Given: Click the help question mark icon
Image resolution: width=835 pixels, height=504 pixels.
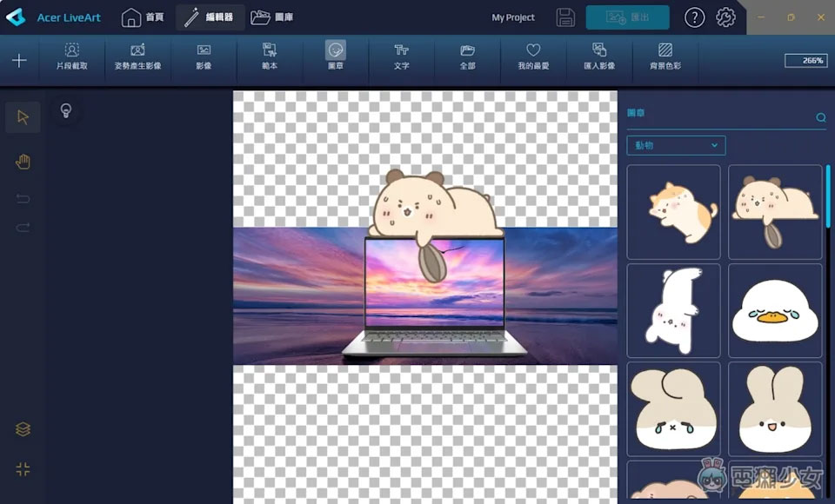Looking at the screenshot, I should [694, 17].
